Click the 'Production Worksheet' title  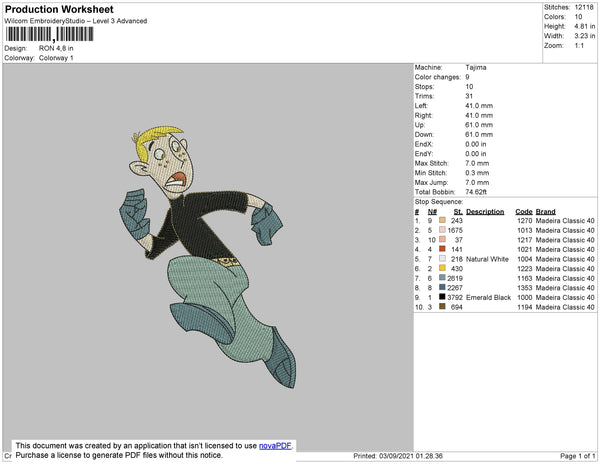click(59, 10)
